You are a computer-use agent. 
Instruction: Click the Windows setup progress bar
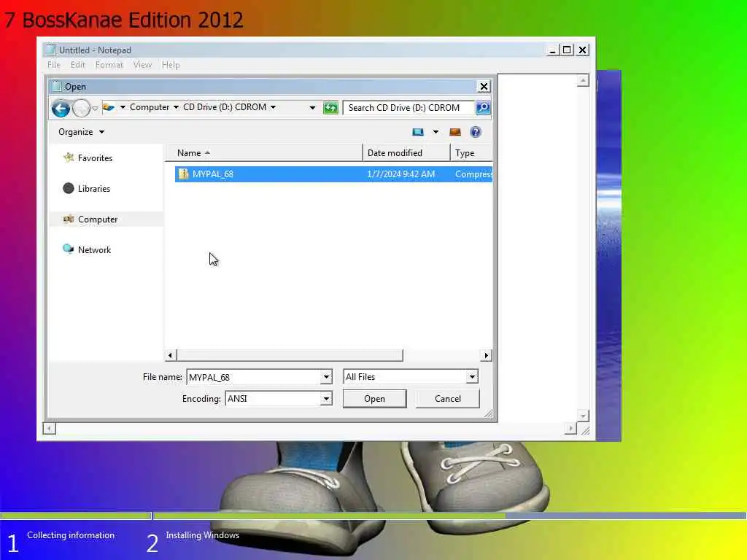[x=373, y=516]
